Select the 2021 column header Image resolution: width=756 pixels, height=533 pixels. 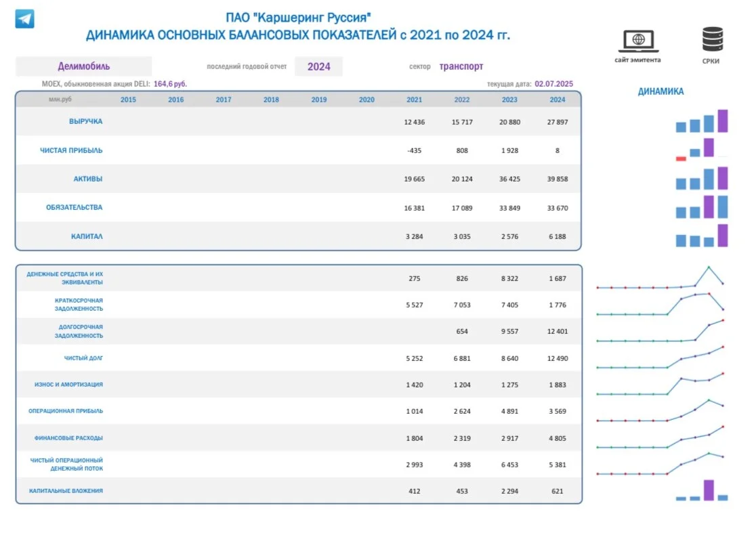coord(414,100)
